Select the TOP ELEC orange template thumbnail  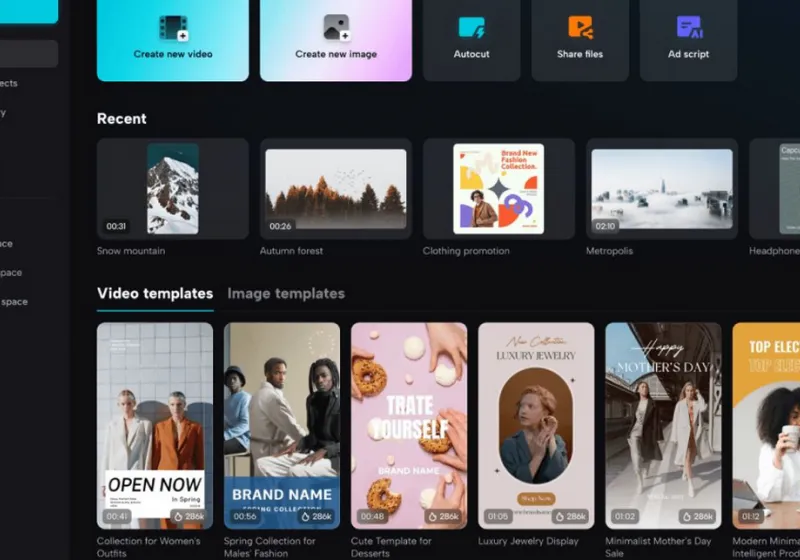[x=766, y=426]
